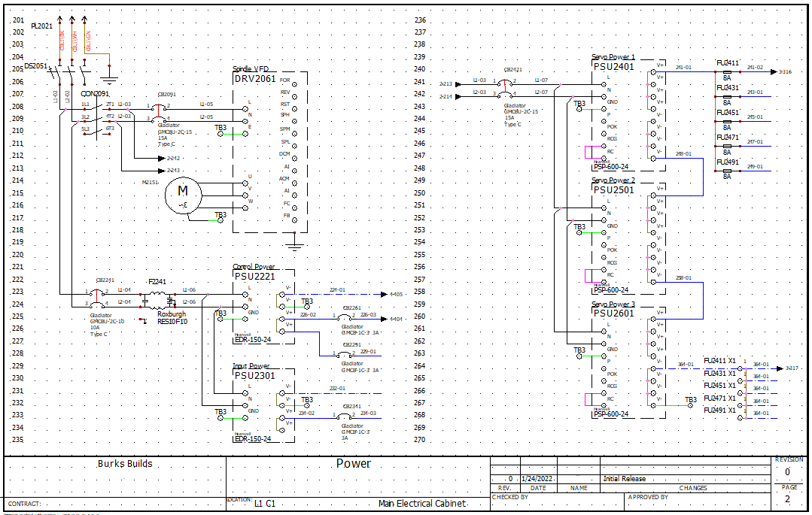
Task: Select the CON2091 contactor label
Action: click(95, 94)
